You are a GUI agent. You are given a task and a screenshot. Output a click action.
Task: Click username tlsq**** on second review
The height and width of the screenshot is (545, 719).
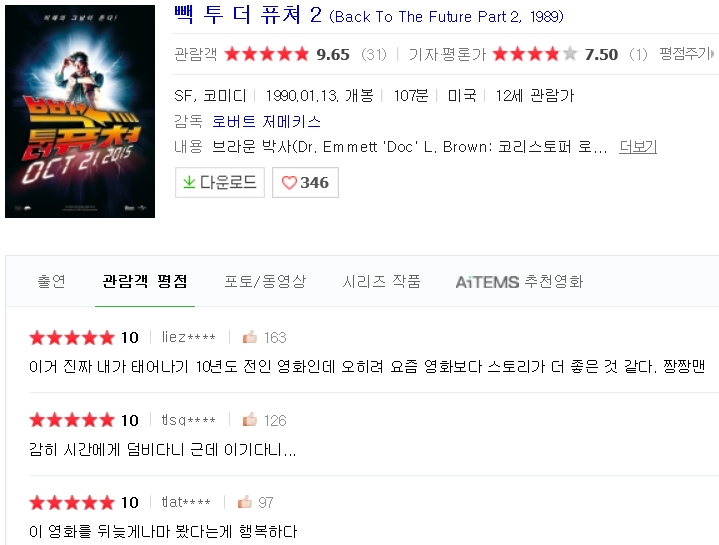click(188, 420)
